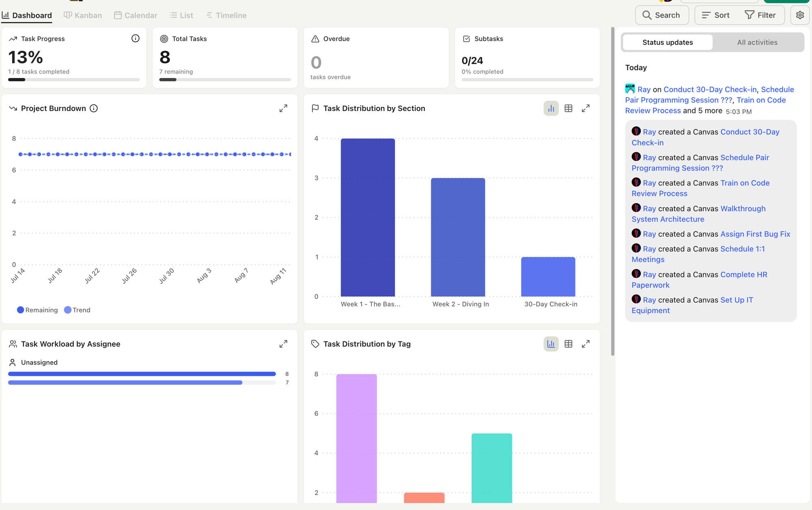Click the vertical scrollbar beside dashboard
Viewport: 812px width, 510px height.
(x=612, y=191)
